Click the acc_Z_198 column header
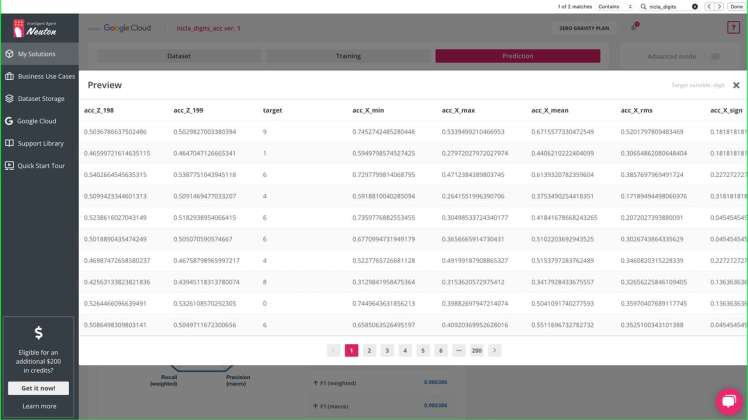The width and height of the screenshot is (748, 420). 99,110
